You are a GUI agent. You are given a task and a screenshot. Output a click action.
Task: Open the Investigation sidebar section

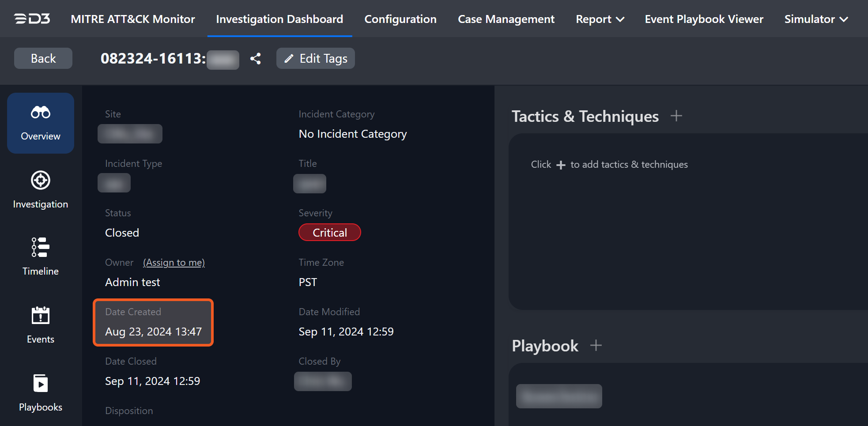[41, 190]
